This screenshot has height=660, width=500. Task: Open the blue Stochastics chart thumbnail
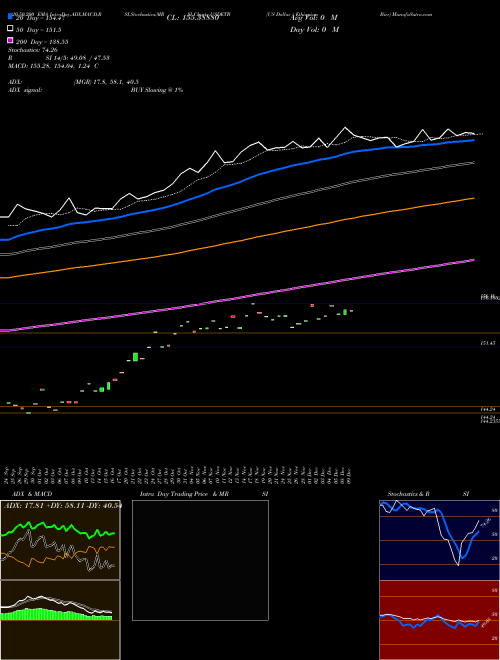coord(439,540)
